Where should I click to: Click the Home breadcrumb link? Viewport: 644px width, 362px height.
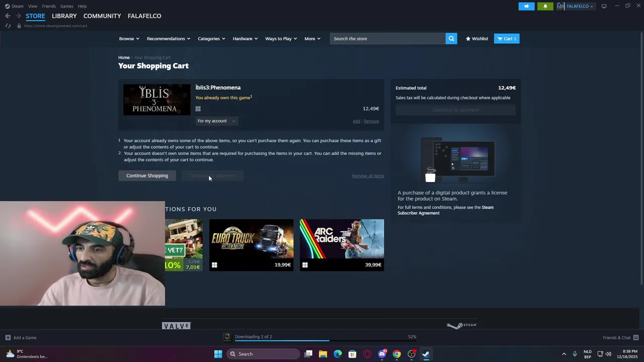tap(124, 58)
